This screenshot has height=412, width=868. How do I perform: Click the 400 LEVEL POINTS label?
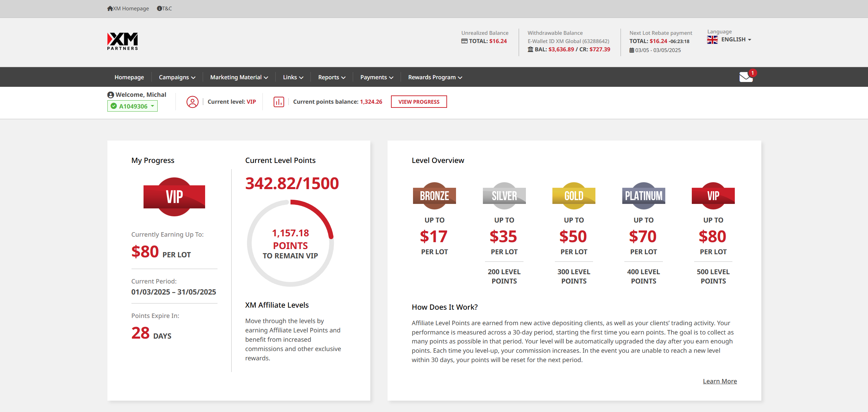644,276
